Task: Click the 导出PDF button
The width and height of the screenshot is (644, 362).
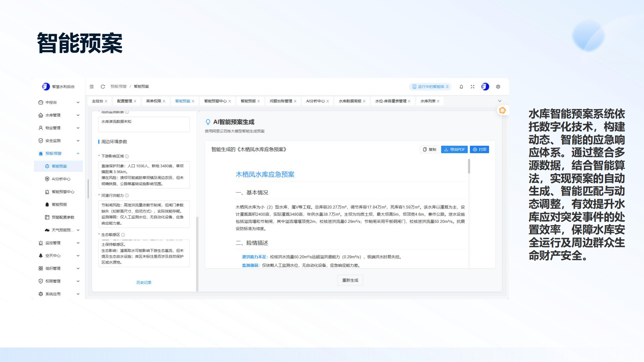Action: tap(454, 150)
